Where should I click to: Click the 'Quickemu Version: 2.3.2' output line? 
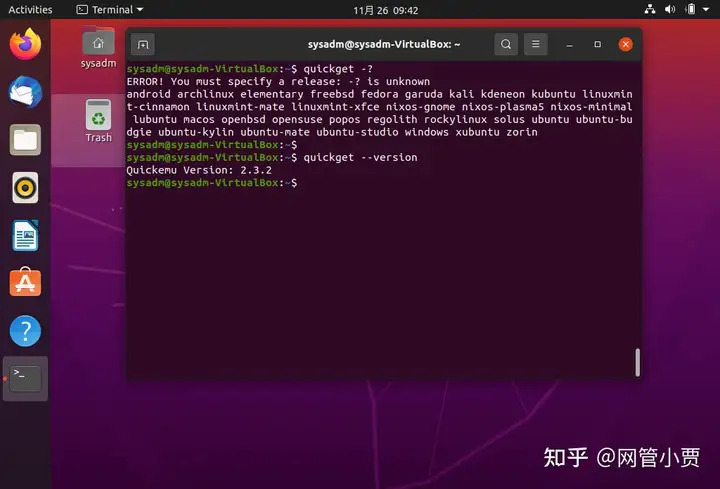199,170
